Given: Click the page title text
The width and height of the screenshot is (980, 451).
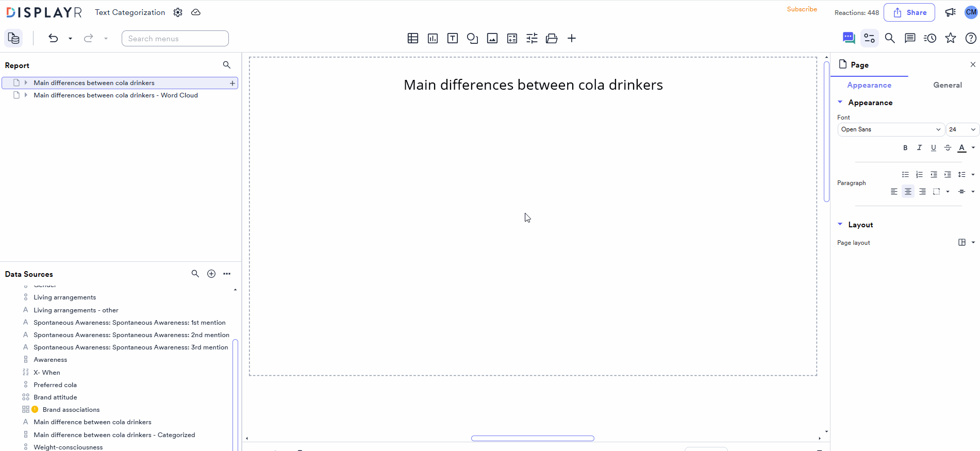Looking at the screenshot, I should tap(533, 85).
